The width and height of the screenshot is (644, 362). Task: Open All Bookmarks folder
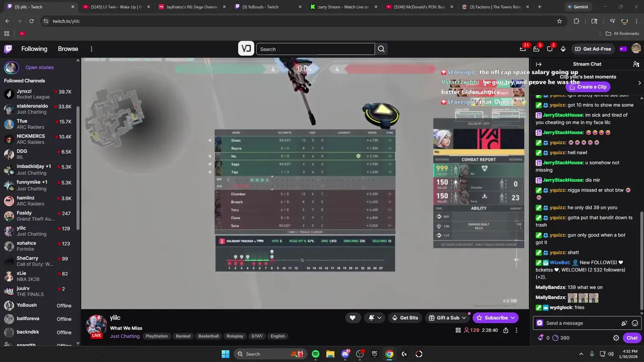click(622, 34)
